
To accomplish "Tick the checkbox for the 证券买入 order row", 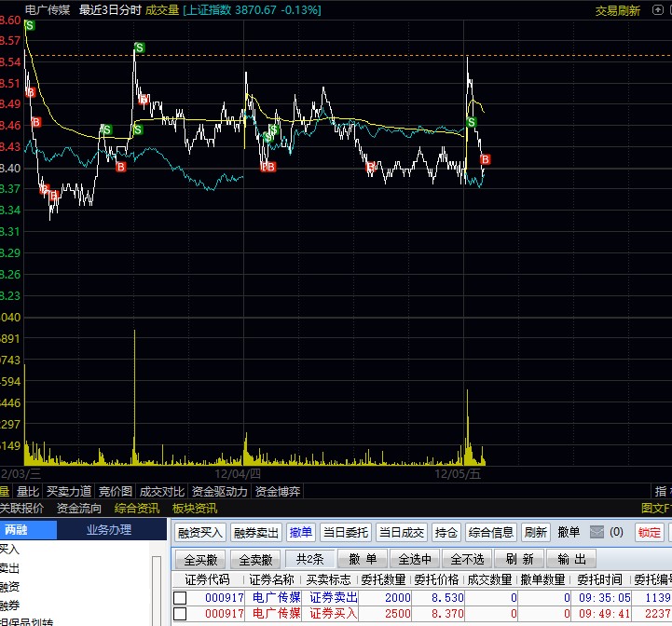I will pyautogui.click(x=180, y=614).
